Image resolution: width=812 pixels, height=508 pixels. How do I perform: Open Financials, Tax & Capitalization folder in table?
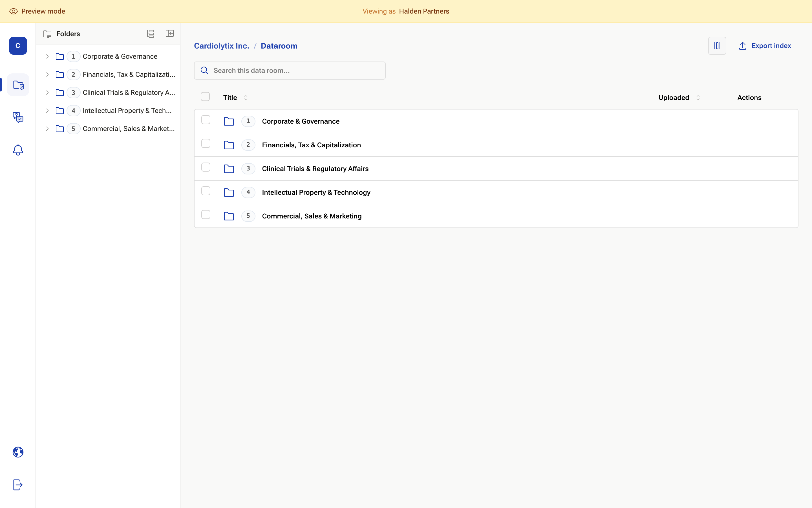point(311,145)
